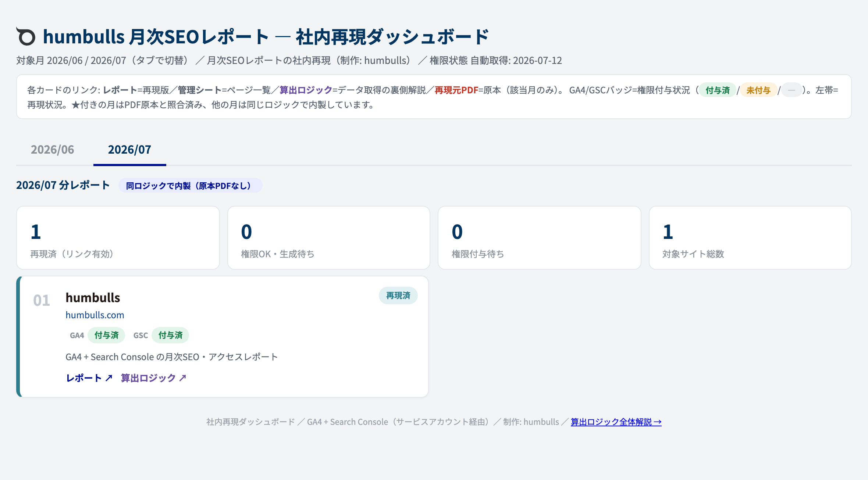Click the 権限OK・生成待ち summary card
This screenshot has width=868, height=480.
pyautogui.click(x=329, y=238)
